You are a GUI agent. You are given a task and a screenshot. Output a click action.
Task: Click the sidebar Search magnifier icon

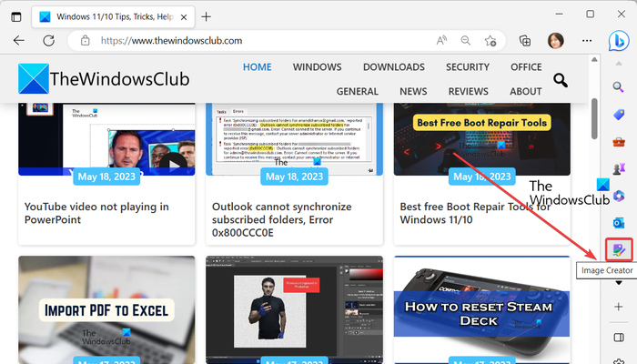[618, 87]
